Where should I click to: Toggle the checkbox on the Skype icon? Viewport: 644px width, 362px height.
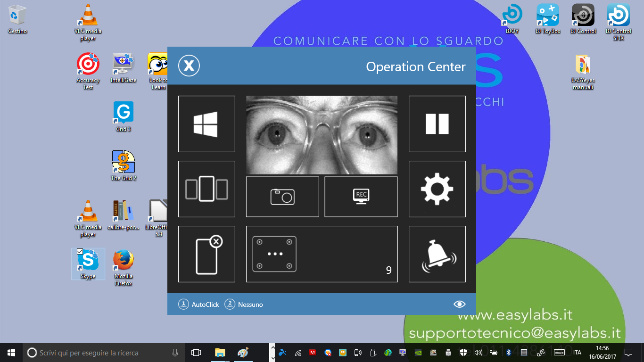pos(80,252)
